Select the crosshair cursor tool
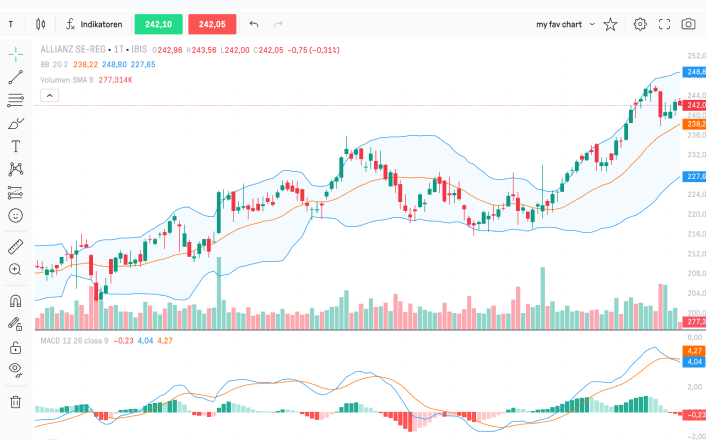Screen dimensions: 706x440 click(x=15, y=54)
